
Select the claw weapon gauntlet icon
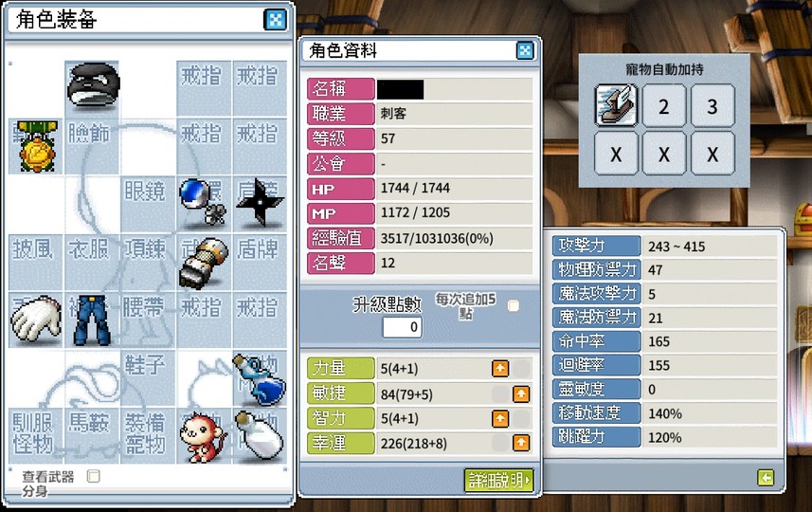(204, 263)
